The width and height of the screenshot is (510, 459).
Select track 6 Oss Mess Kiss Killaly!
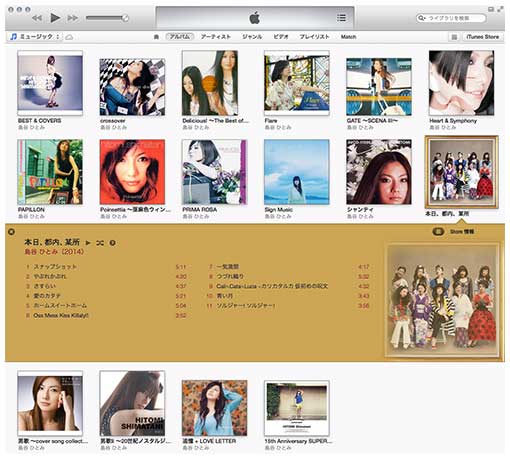pos(106,315)
